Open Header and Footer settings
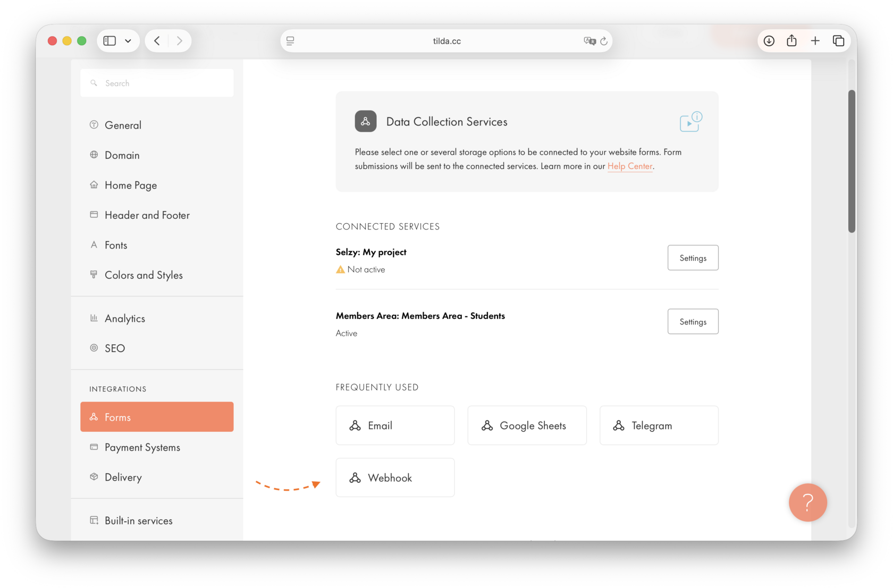This screenshot has width=893, height=588. click(157, 215)
